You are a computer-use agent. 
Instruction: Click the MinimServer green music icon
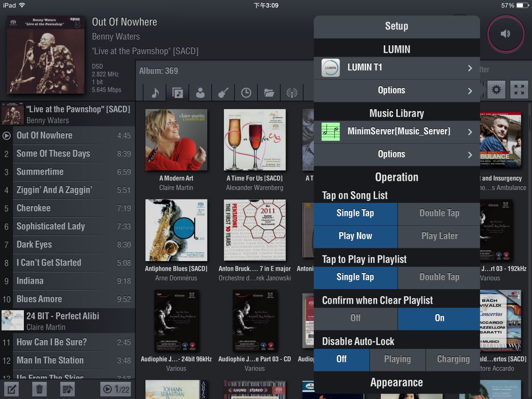[330, 132]
